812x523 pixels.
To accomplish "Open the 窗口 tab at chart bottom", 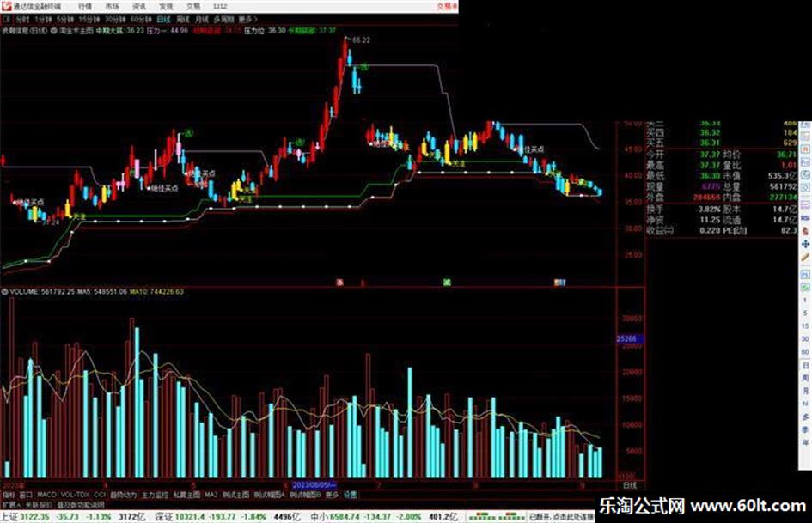I will (26, 495).
